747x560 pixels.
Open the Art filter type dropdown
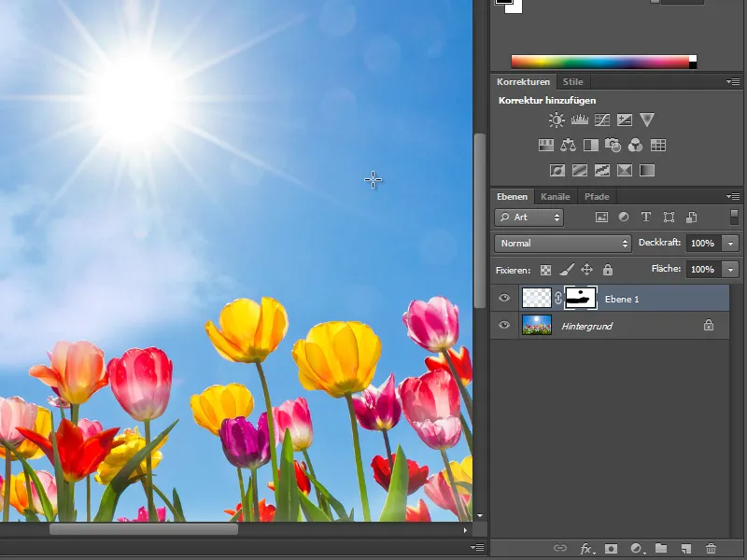[529, 217]
